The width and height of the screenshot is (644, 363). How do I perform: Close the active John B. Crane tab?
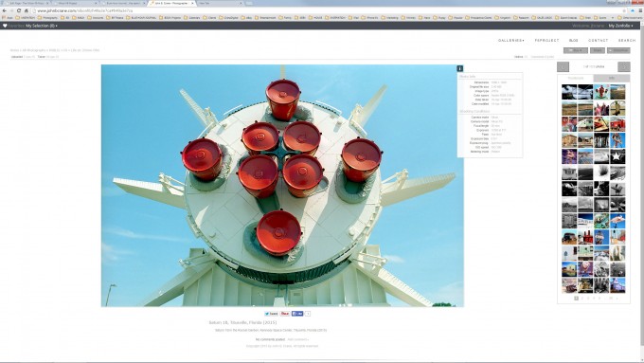pos(192,3)
